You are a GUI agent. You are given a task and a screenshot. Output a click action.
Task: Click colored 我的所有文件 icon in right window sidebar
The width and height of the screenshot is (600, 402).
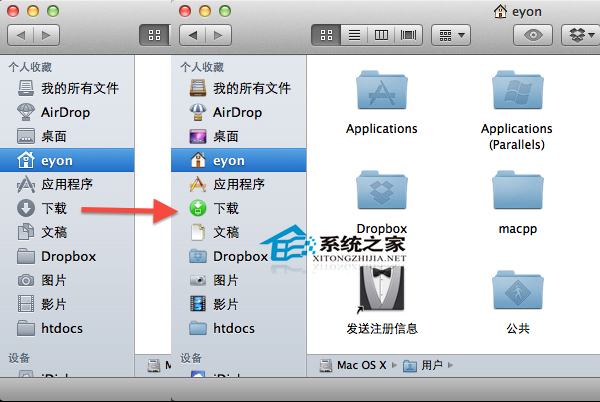[198, 88]
